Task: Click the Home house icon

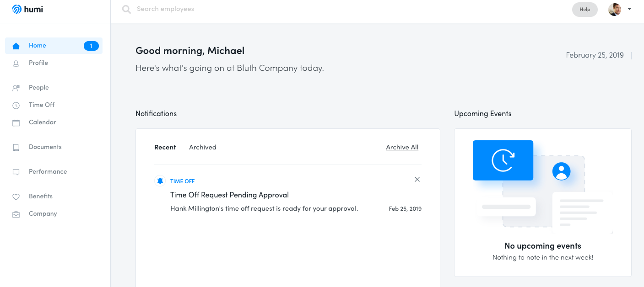Action: [x=16, y=46]
